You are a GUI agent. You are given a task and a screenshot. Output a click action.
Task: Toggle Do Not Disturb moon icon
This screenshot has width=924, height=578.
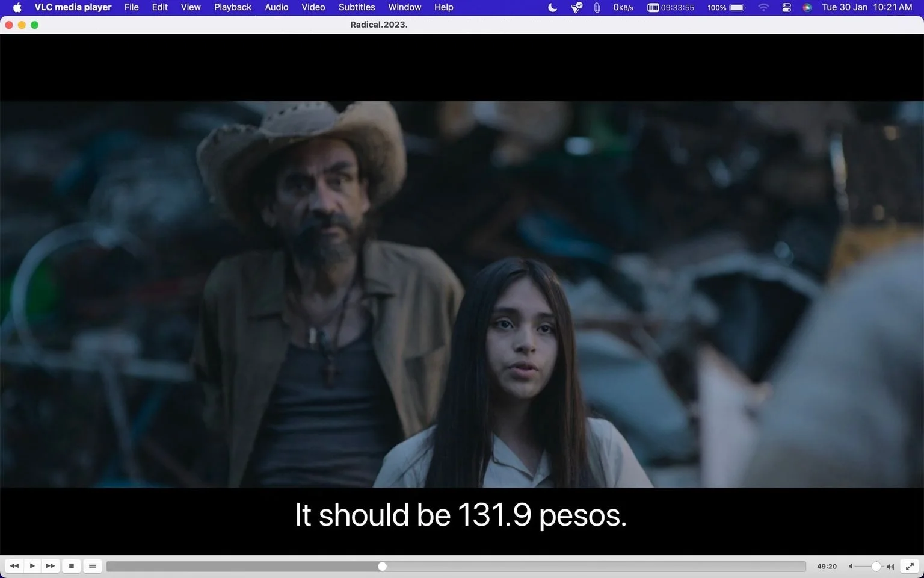pos(552,7)
